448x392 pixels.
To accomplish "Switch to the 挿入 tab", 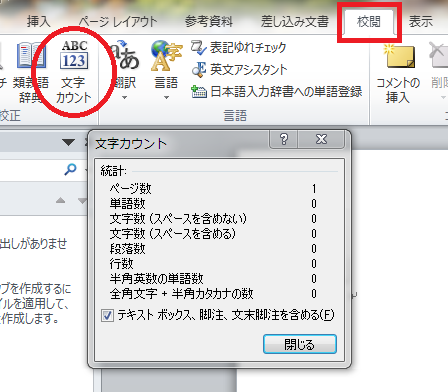I will pyautogui.click(x=39, y=21).
